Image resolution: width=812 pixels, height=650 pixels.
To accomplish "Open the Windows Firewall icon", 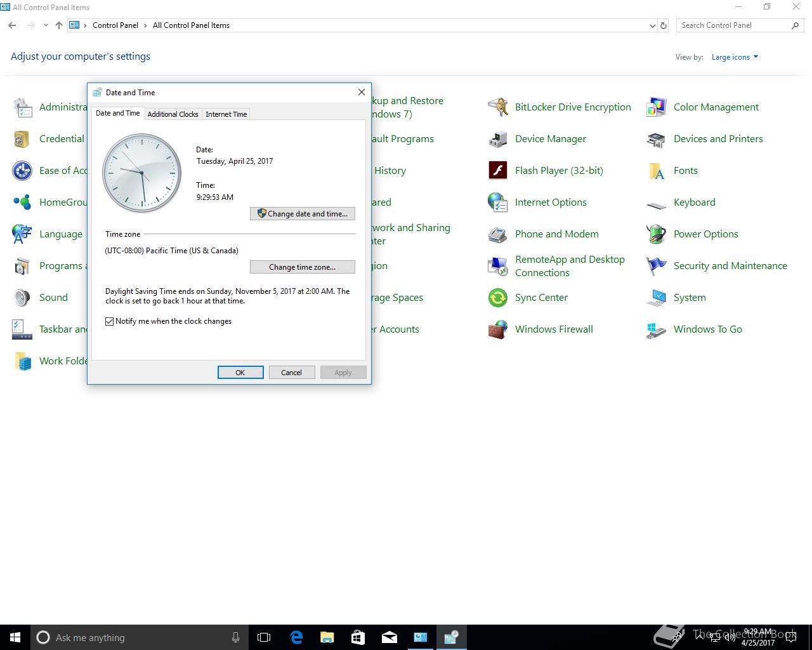I will pyautogui.click(x=498, y=329).
